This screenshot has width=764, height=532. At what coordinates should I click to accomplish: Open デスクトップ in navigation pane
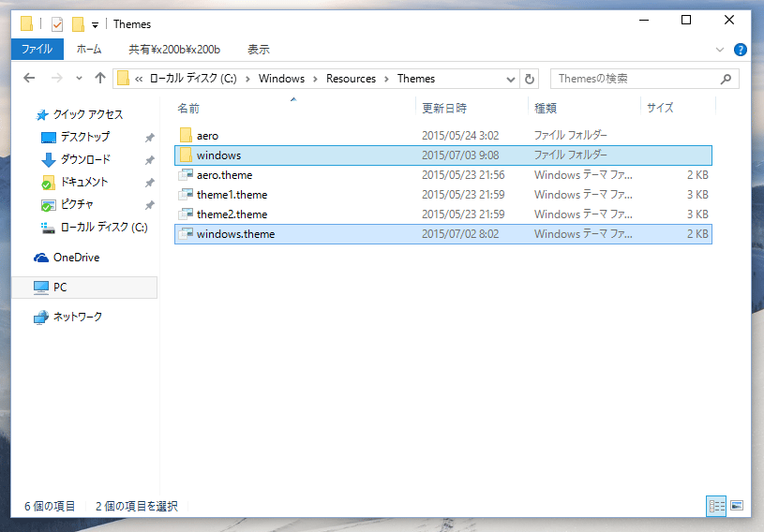[84, 137]
